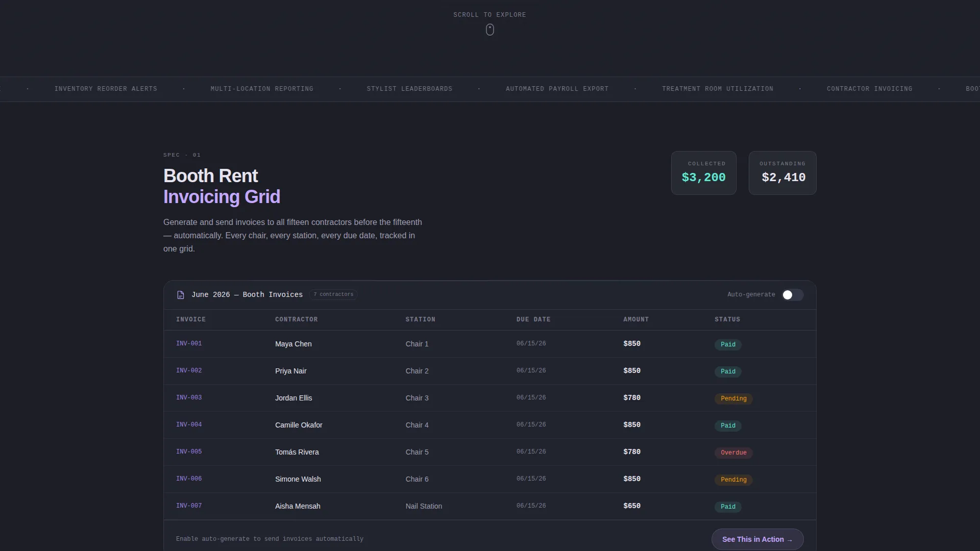Screen dimensions: 980x551
Task: Click the Paid badge for Camille Okafor
Action: [x=728, y=425]
